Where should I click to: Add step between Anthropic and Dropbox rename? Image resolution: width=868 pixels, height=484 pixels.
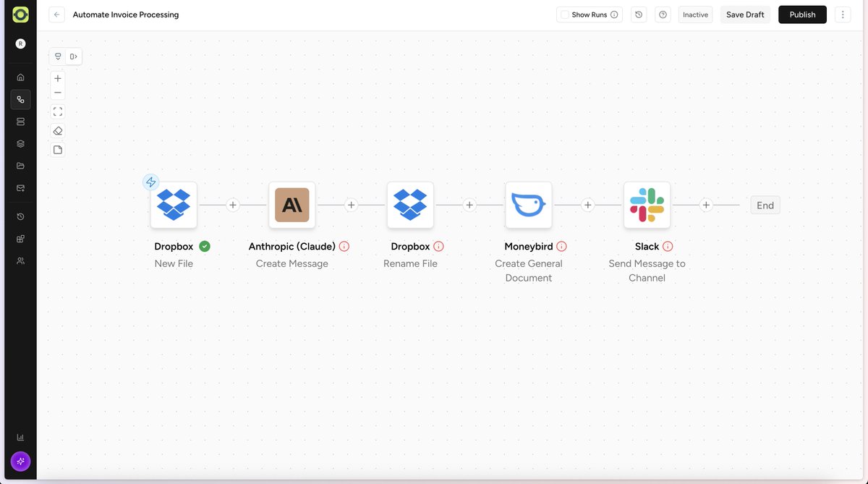(351, 205)
